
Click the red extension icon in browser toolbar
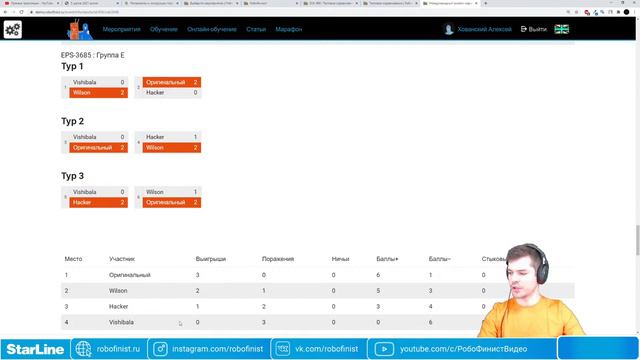coord(587,12)
